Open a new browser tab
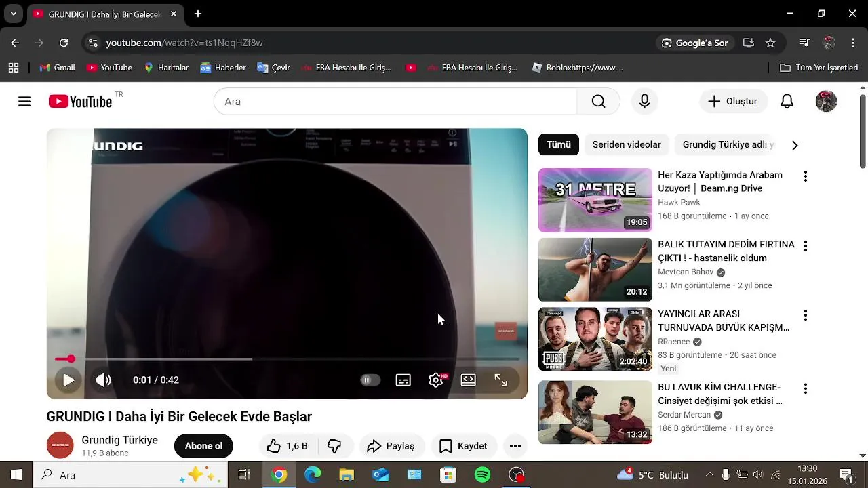The height and width of the screenshot is (488, 868). 198,14
